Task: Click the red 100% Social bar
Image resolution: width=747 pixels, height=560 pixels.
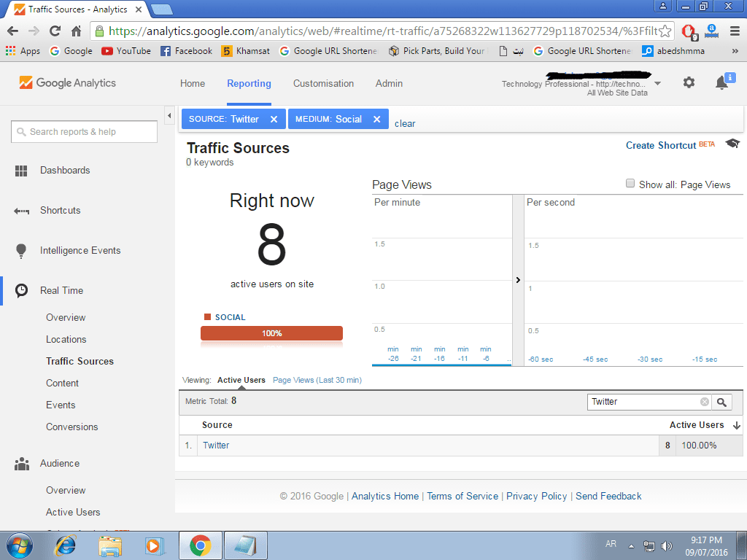Action: [x=271, y=333]
